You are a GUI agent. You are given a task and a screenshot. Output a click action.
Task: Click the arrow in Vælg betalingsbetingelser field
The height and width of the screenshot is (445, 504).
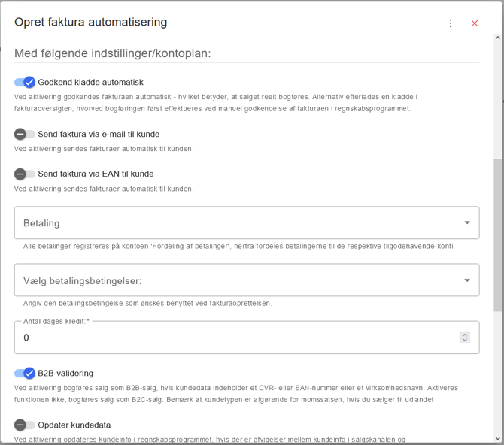[x=467, y=280]
